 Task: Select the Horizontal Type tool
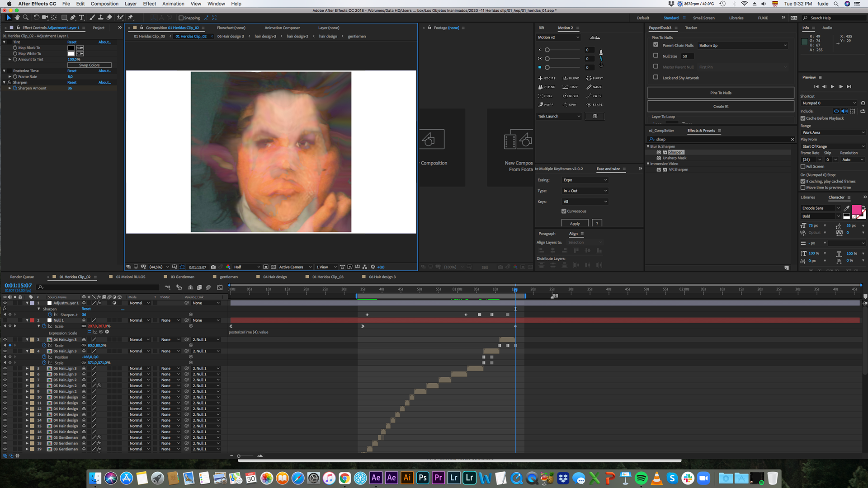point(81,18)
